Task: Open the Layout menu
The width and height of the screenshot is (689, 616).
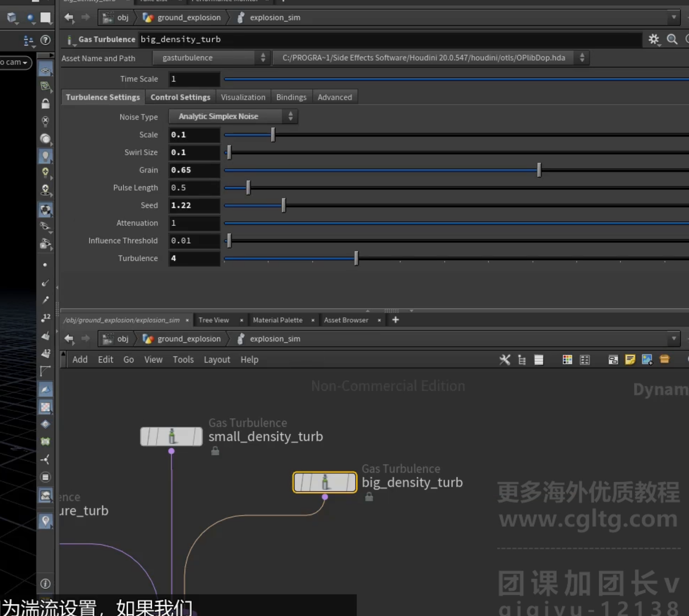Action: (217, 359)
